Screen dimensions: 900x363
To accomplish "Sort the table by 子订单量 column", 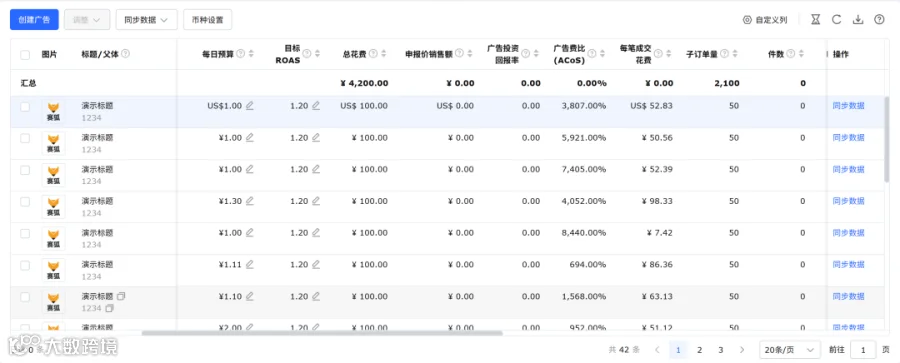I will point(734,54).
